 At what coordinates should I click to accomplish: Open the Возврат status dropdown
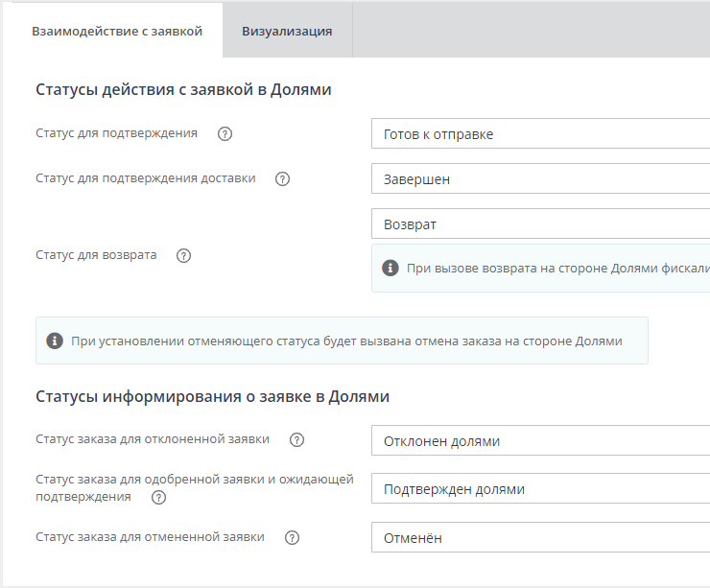coord(540,224)
